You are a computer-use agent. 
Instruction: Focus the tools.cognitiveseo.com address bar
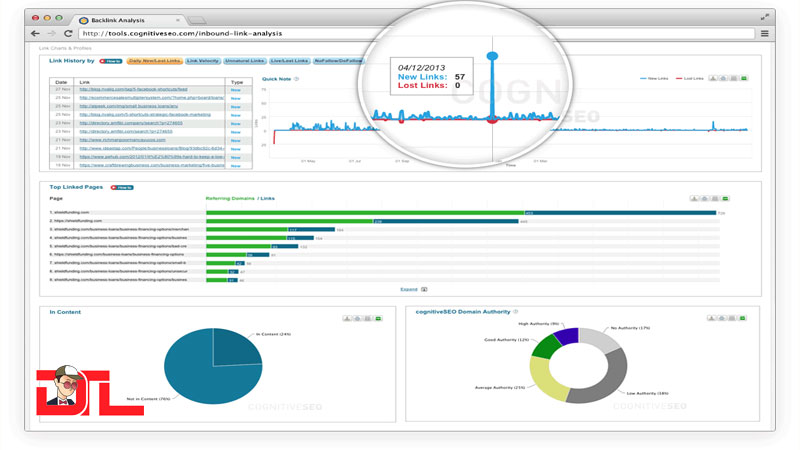coord(416,33)
